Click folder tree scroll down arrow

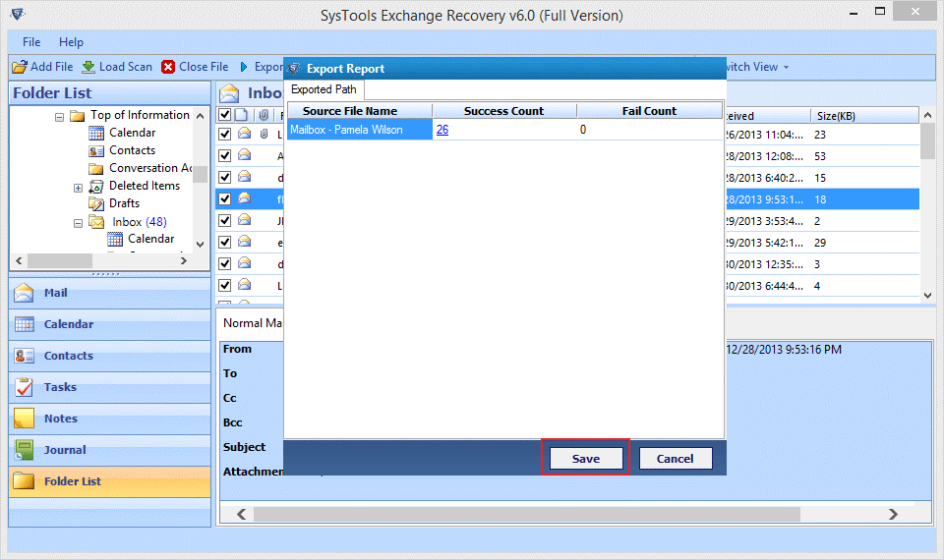[201, 245]
